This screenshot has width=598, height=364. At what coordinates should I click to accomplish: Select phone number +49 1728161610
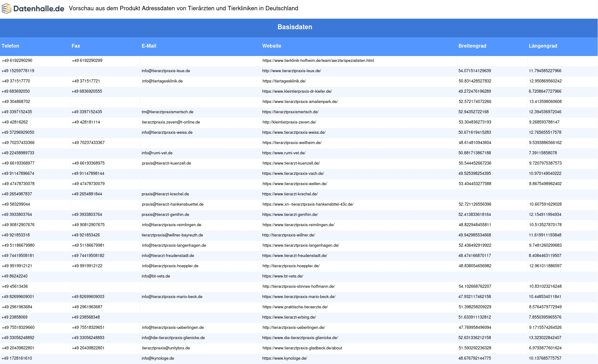[17, 358]
